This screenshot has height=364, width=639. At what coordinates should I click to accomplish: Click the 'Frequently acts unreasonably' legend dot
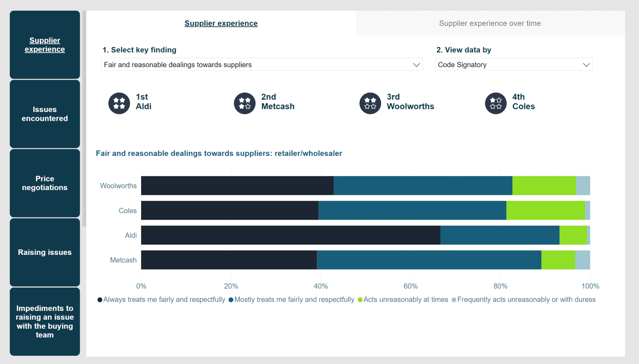(454, 300)
